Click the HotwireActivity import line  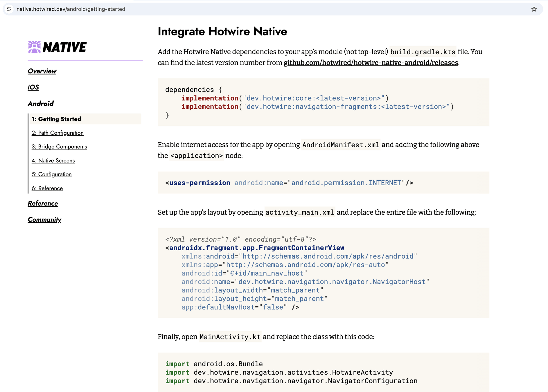[x=279, y=372]
